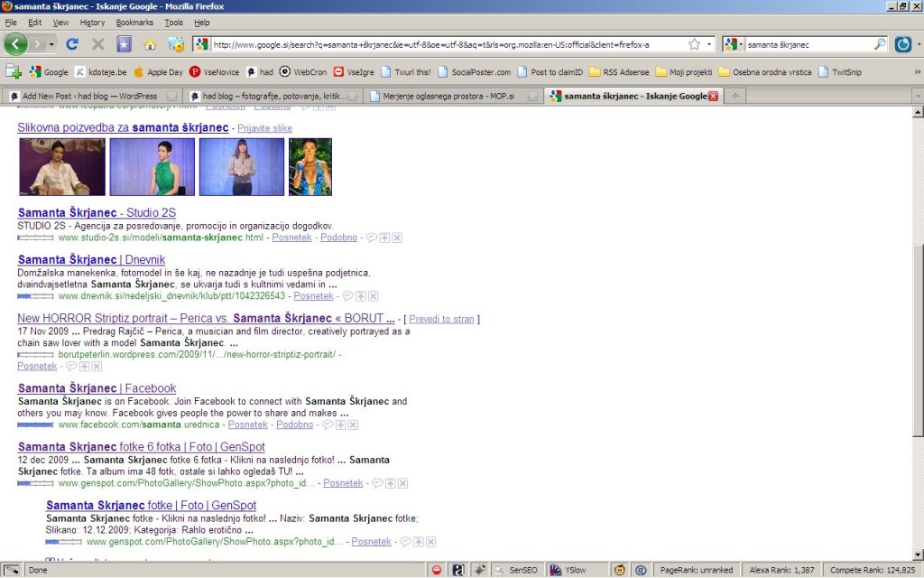Open the 'Samanta Škrjanec | Dnevnik' result
Image resolution: width=924 pixels, height=578 pixels.
tap(91, 259)
